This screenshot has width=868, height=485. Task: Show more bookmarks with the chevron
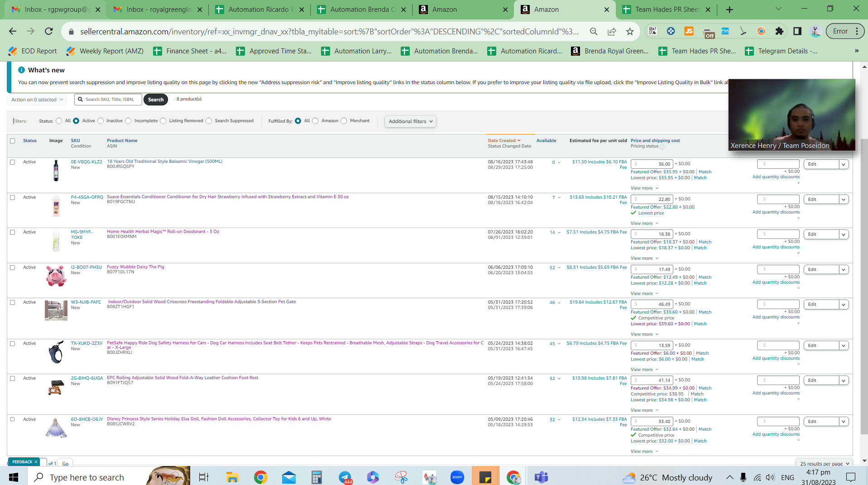856,51
